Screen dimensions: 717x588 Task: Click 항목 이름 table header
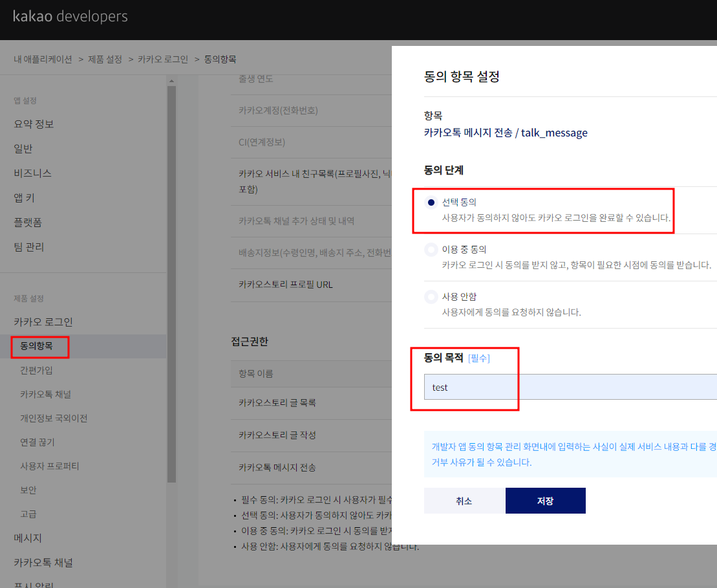click(311, 374)
